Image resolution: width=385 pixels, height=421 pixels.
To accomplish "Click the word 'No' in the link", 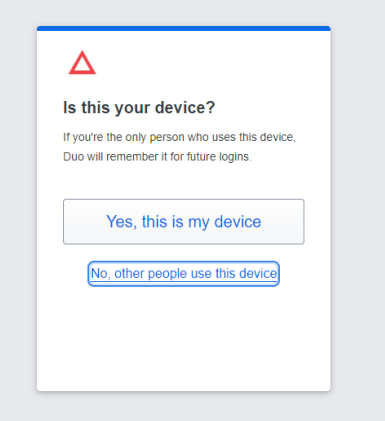I will point(99,274).
